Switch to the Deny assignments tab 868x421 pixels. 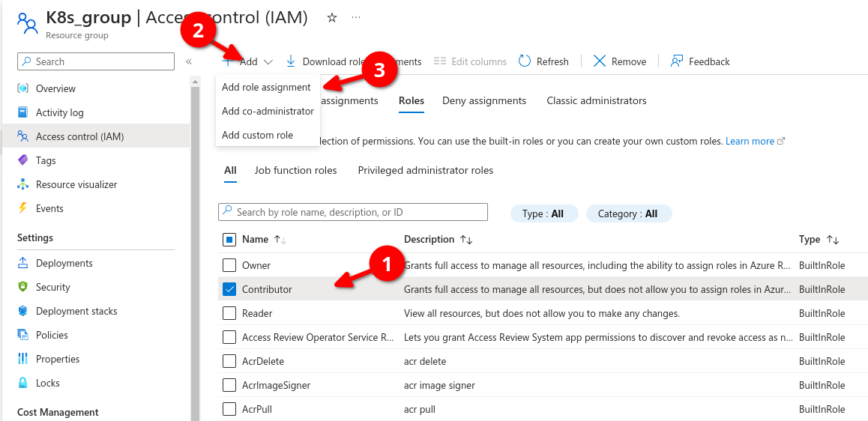[x=484, y=100]
